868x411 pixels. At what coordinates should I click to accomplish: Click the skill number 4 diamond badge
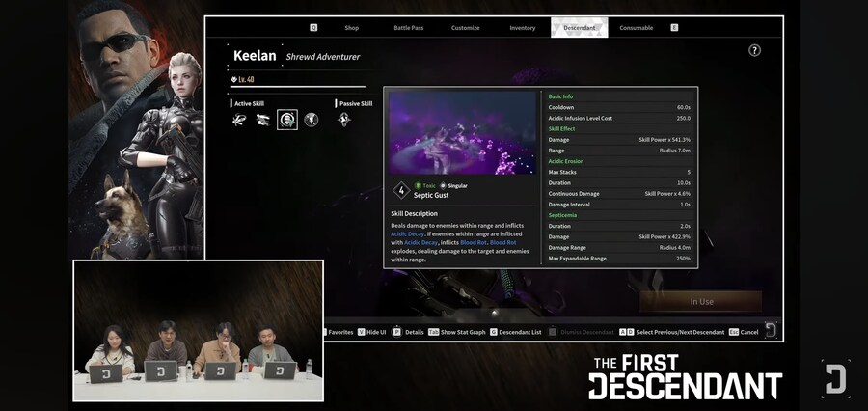pos(400,189)
